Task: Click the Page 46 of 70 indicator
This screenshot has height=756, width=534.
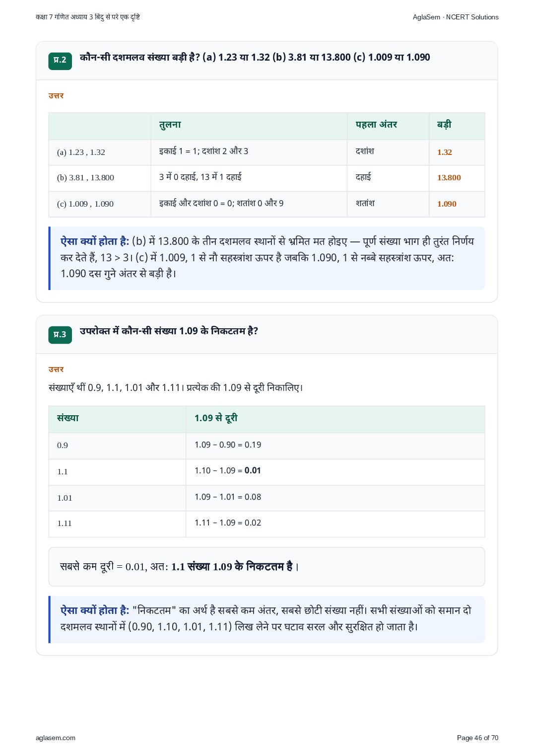Action: (477, 738)
